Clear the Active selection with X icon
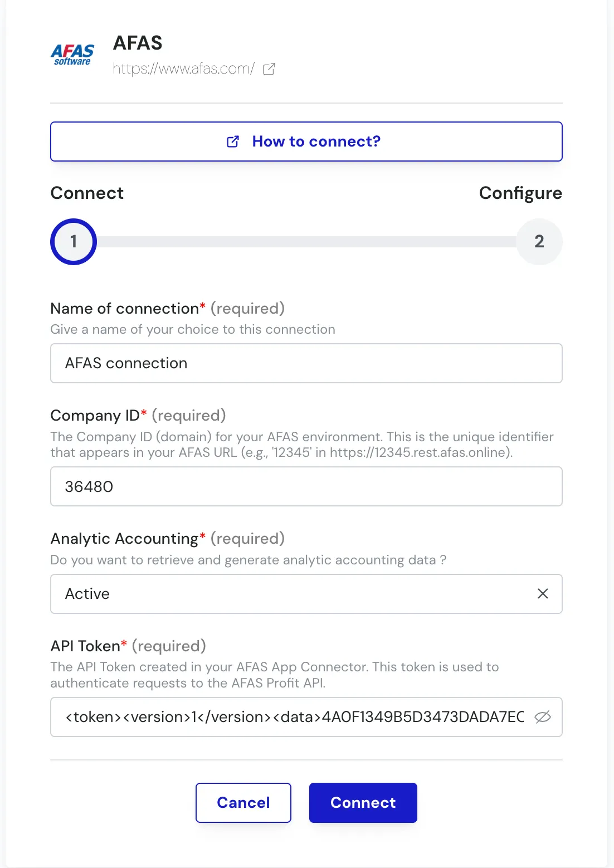Image resolution: width=614 pixels, height=868 pixels. 543,594
